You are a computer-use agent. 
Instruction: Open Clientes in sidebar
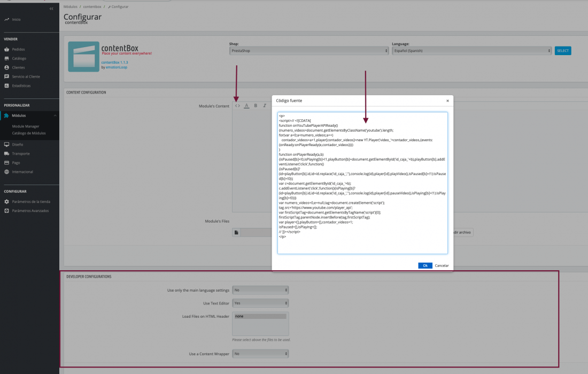tap(18, 67)
